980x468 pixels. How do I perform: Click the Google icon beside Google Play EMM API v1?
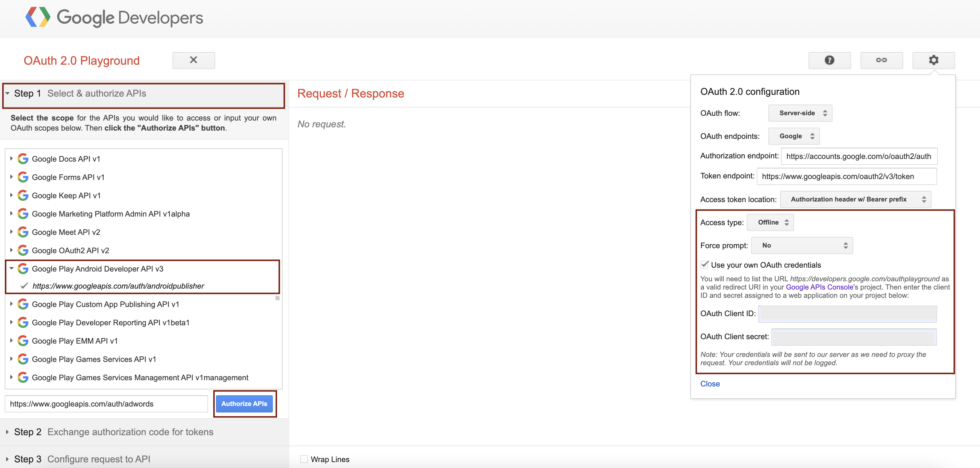tap(23, 341)
